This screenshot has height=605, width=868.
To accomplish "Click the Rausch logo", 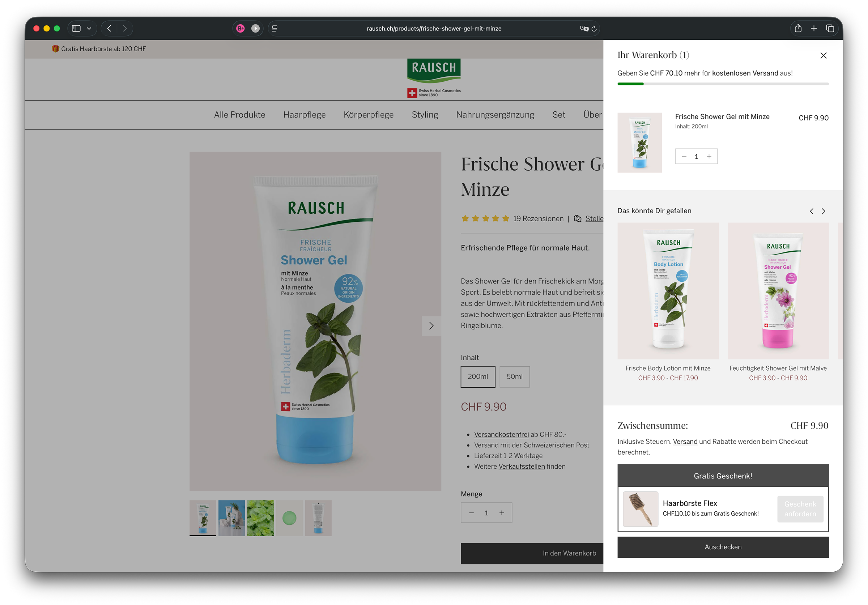I will click(434, 78).
